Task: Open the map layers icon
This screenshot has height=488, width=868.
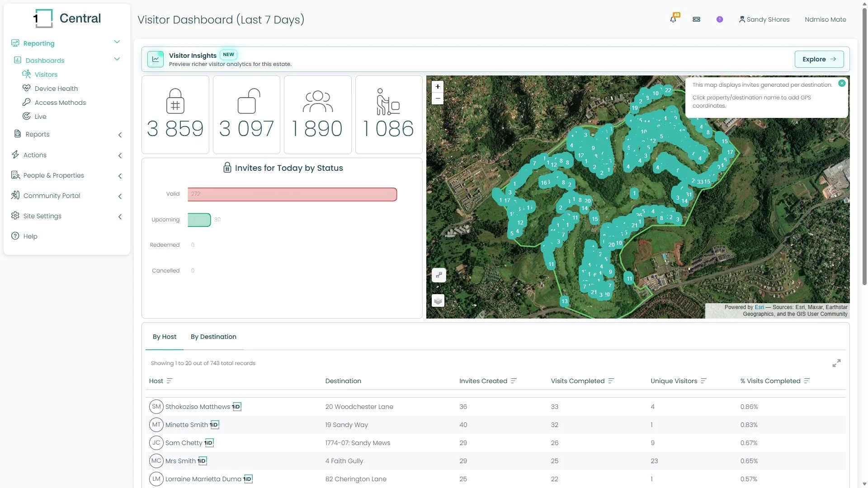Action: point(438,300)
